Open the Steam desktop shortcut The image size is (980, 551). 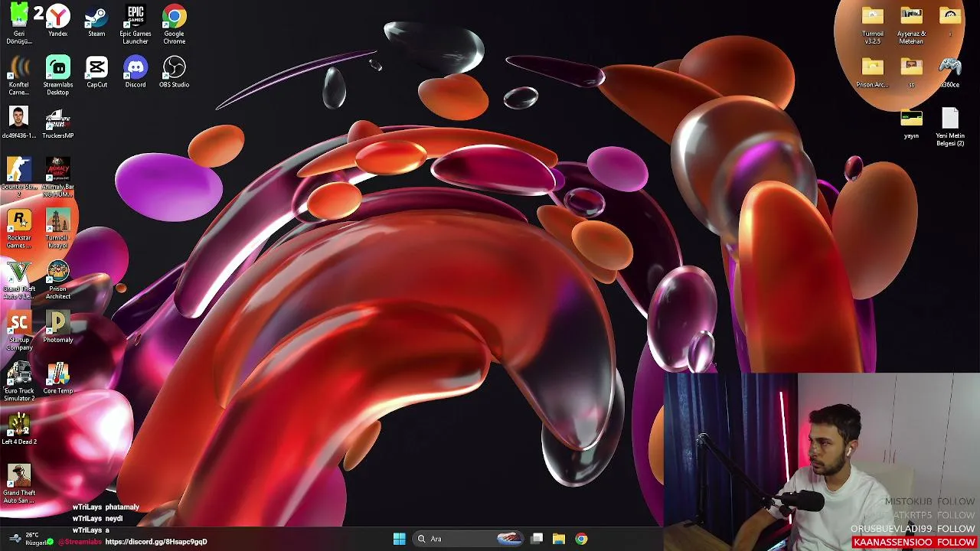pos(96,21)
